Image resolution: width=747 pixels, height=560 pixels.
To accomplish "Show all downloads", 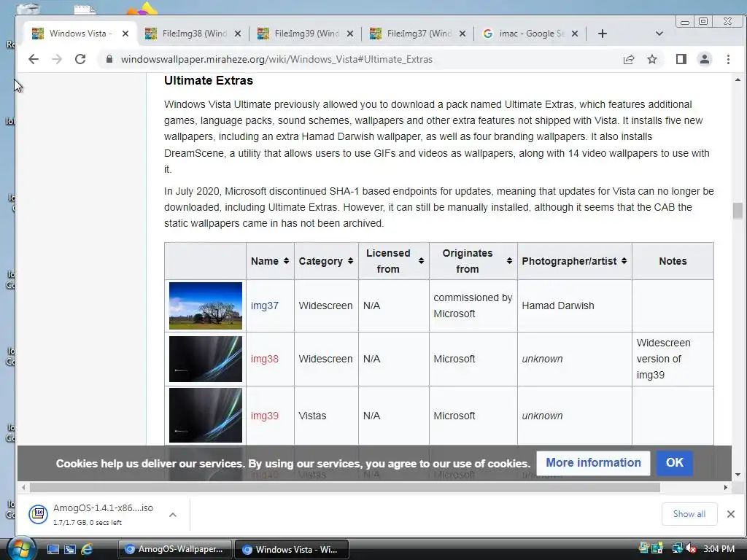I will [689, 514].
